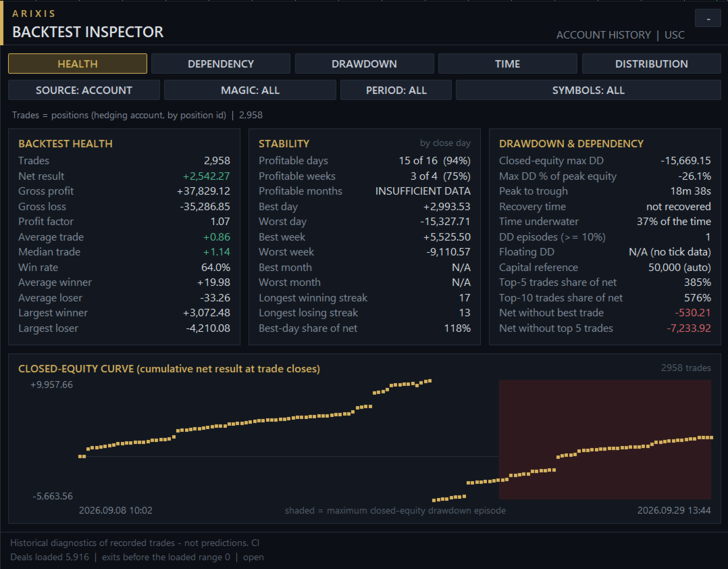
Task: Click the shaded maximum drawdown region on chart
Action: [605, 439]
